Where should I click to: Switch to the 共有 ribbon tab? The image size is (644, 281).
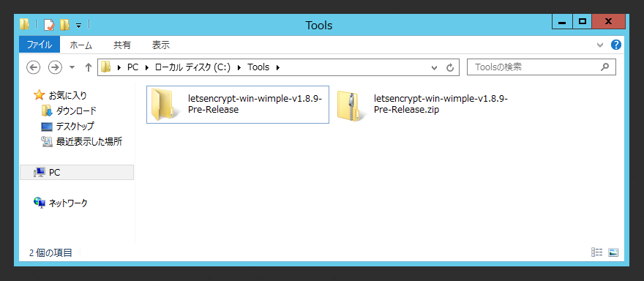pyautogui.click(x=122, y=45)
